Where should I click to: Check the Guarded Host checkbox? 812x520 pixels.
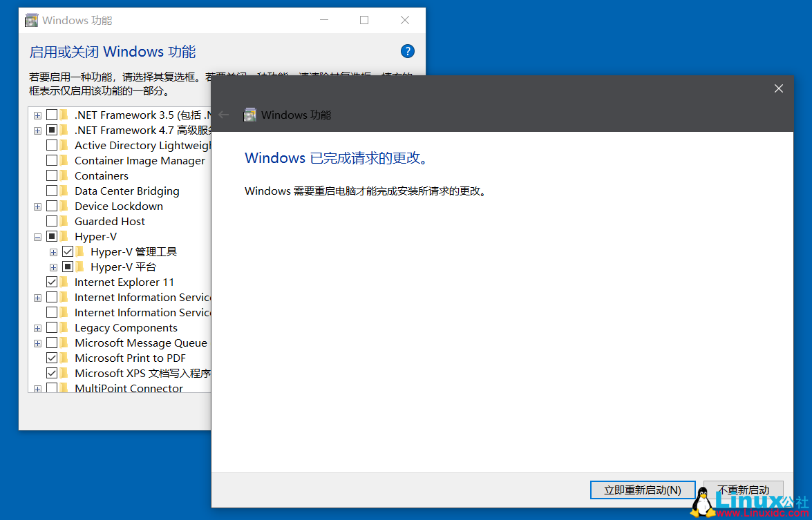pos(52,222)
